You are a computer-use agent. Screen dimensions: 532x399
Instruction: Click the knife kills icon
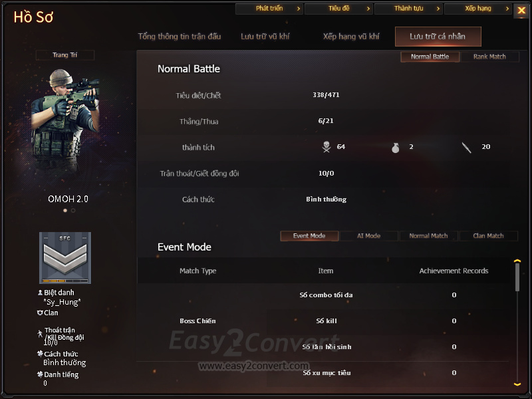[x=467, y=148]
